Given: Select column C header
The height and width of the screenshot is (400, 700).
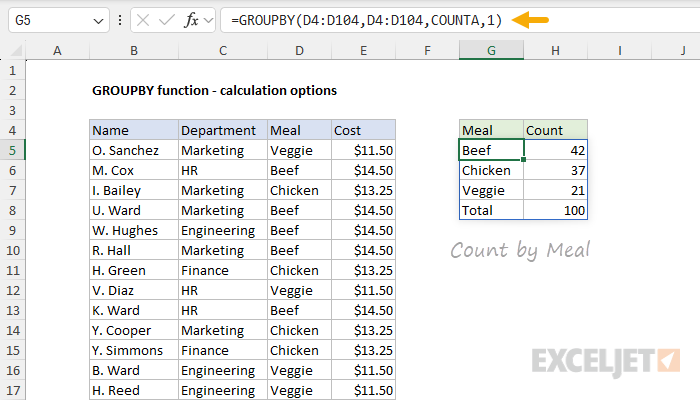Looking at the screenshot, I should (x=223, y=51).
